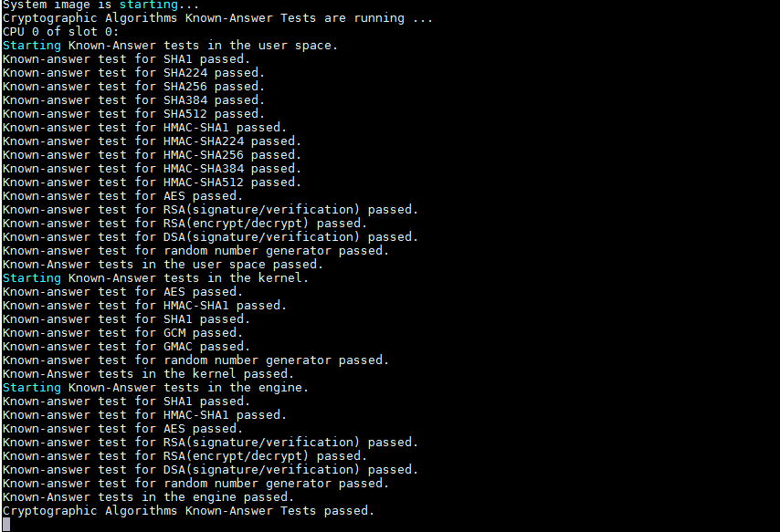
Task: Click the GCM passed test line
Action: coord(122,332)
